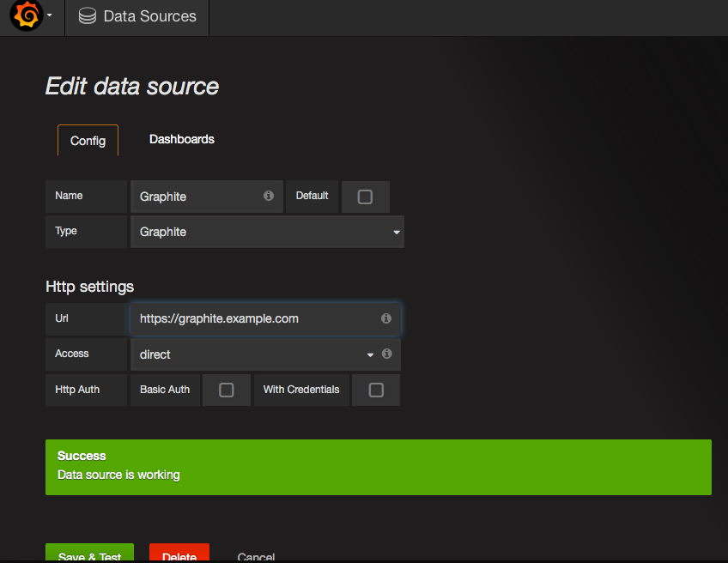The height and width of the screenshot is (563, 728).
Task: Click into the Url field with graphite.example.com
Action: (265, 319)
